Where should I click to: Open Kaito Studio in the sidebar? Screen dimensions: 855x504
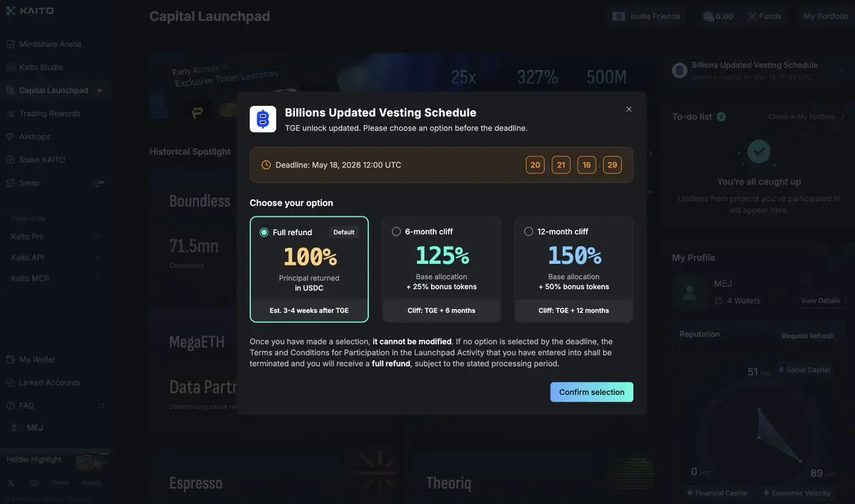click(x=41, y=67)
